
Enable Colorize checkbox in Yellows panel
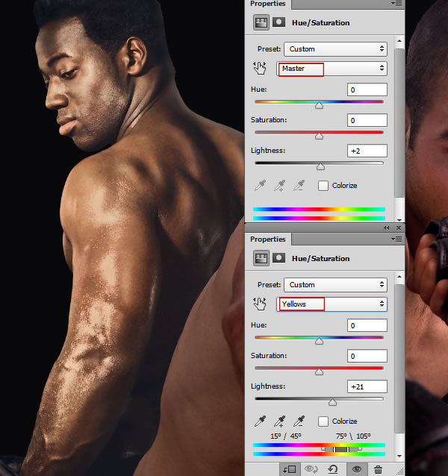(x=323, y=422)
